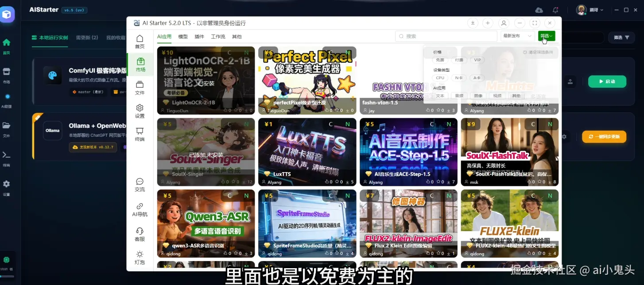Open the SoulX-FlashTalk app card

[510, 152]
